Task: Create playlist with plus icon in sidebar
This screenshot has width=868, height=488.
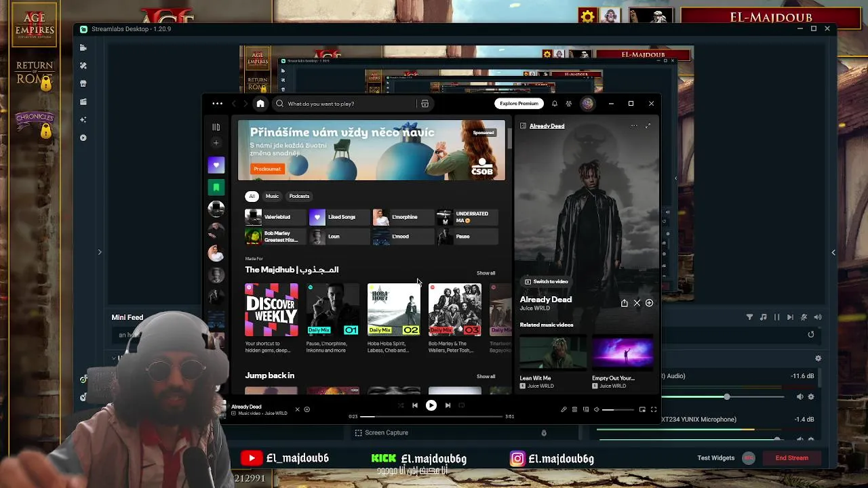Action: pos(216,143)
